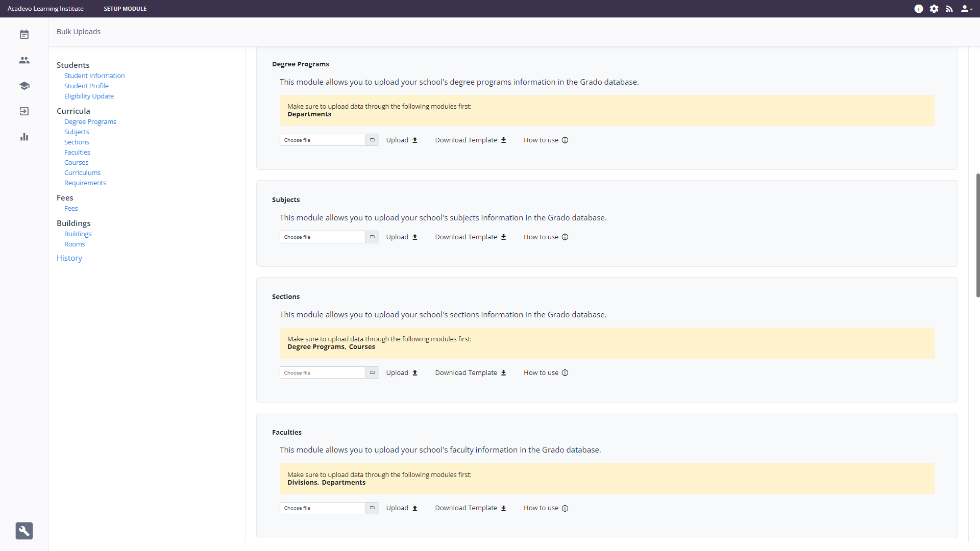Open the people icon in left sidebar
Image resolution: width=980 pixels, height=551 pixels.
pyautogui.click(x=24, y=60)
